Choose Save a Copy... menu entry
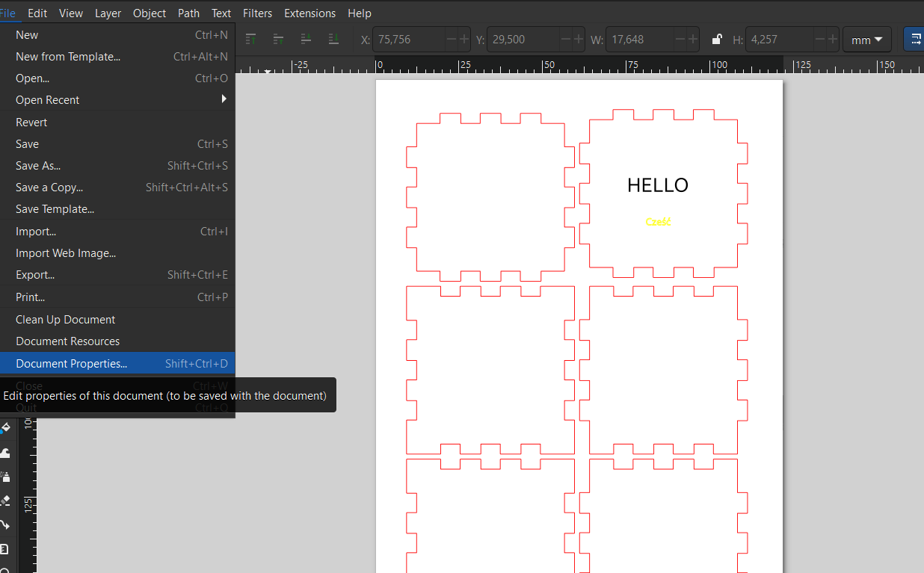Image resolution: width=924 pixels, height=573 pixels. 117,187
